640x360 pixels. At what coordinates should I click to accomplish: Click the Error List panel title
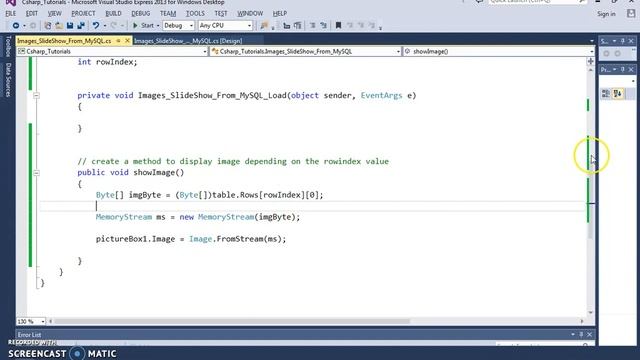29,335
